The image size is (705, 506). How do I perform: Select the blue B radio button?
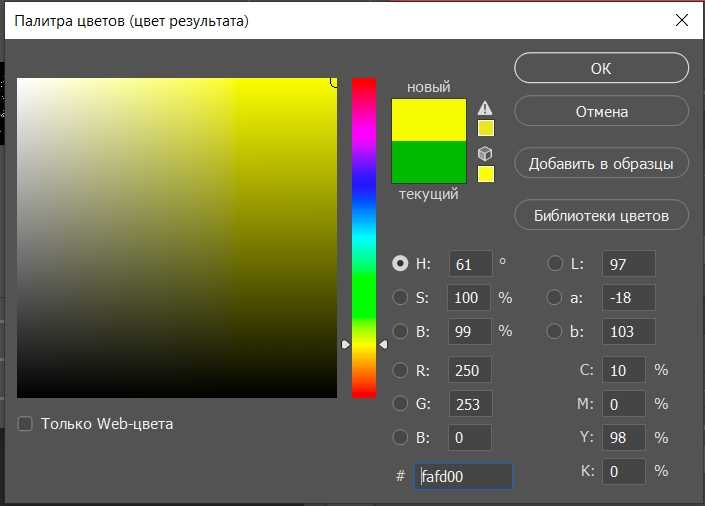point(400,437)
